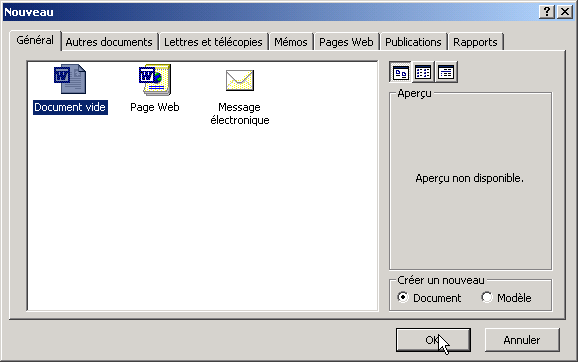This screenshot has width=578, height=362.
Task: Choose the Message électronique envelope icon
Action: (x=240, y=80)
